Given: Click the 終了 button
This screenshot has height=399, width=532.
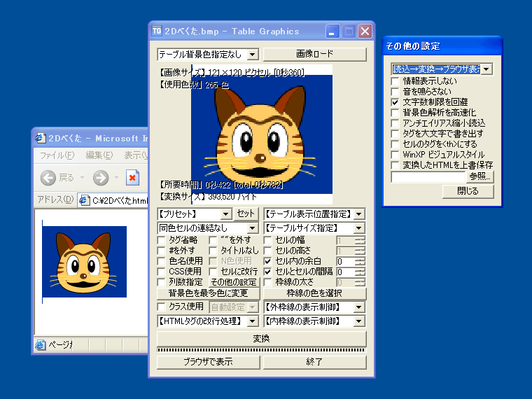Looking at the screenshot, I should [315, 362].
